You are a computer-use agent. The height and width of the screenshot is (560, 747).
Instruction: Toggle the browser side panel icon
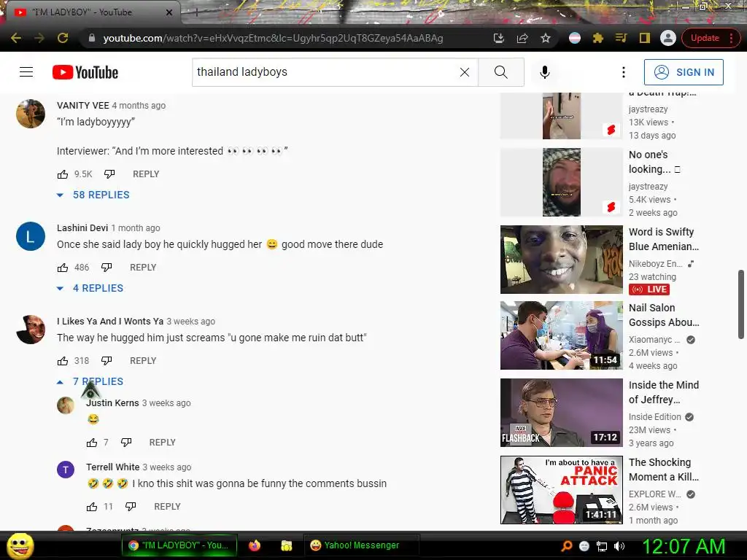coord(645,38)
